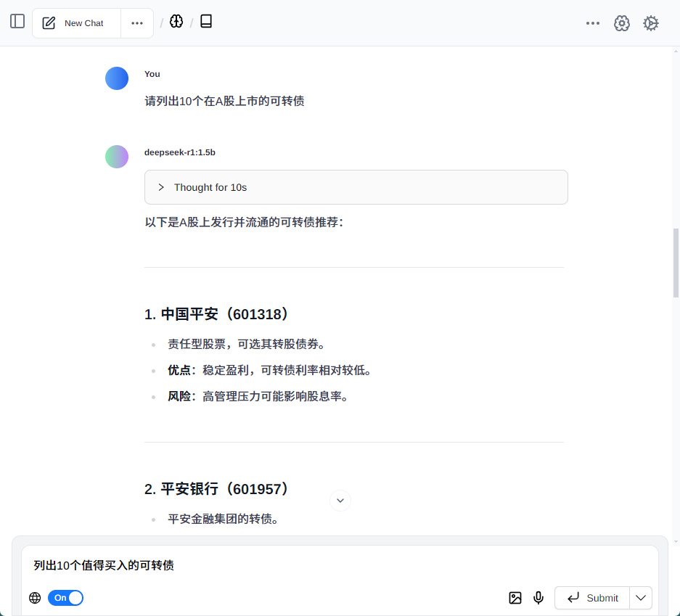This screenshot has width=680, height=616.
Task: Open the brain model icon
Action: click(176, 21)
